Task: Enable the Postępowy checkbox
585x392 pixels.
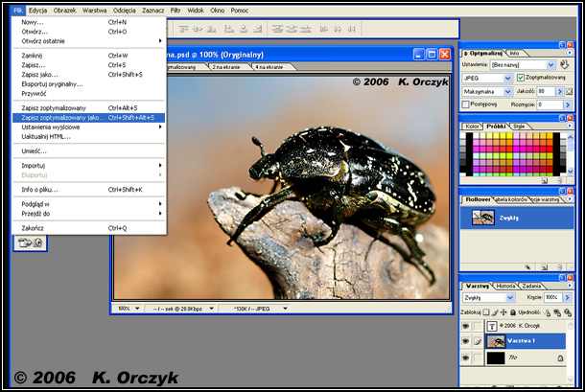Action: point(466,104)
